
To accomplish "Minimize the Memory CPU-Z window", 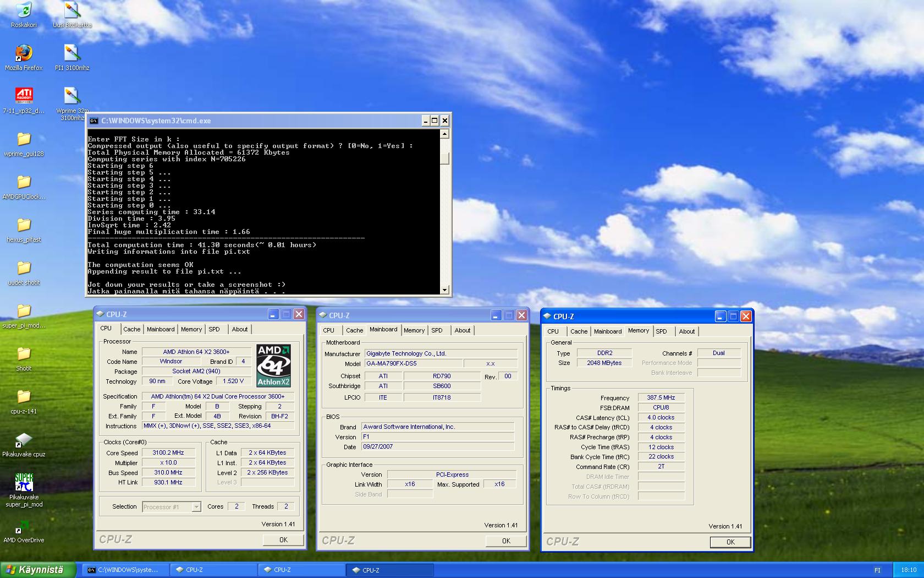I will coord(721,316).
